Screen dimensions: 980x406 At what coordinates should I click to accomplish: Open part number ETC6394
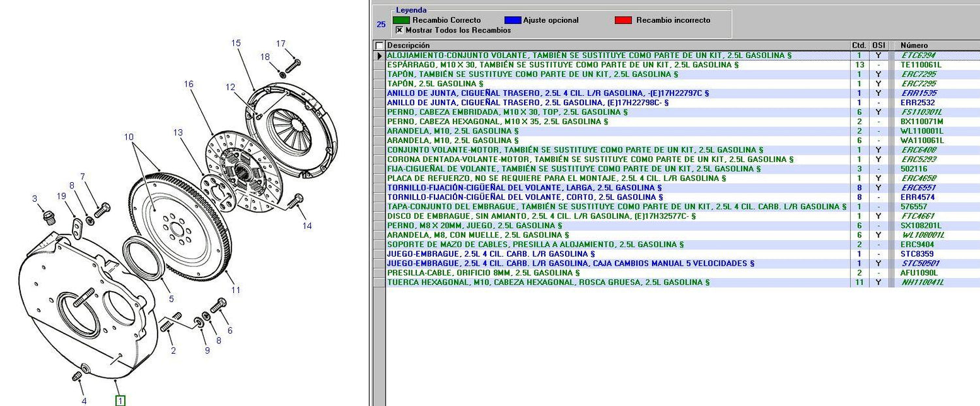(918, 55)
